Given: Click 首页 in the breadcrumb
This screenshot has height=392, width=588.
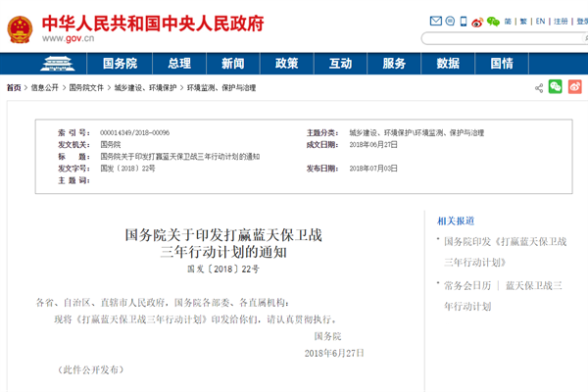Looking at the screenshot, I should point(14,87).
